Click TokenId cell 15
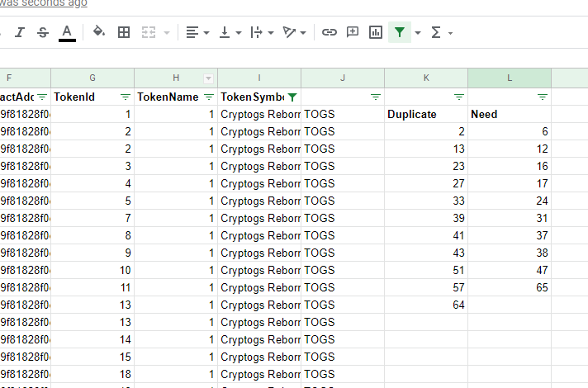Screen dimensions: 588x388 pyautogui.click(x=92, y=357)
